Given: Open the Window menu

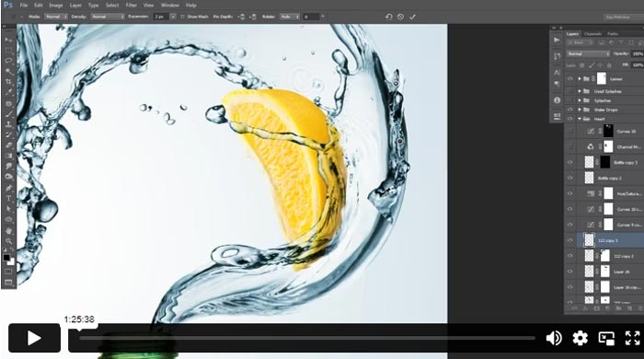Looking at the screenshot, I should click(x=170, y=6).
